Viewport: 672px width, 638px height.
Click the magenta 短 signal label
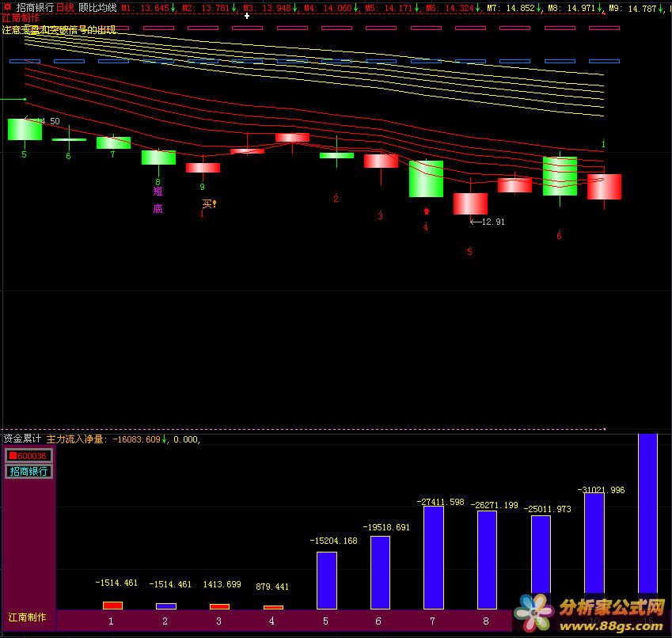click(158, 191)
